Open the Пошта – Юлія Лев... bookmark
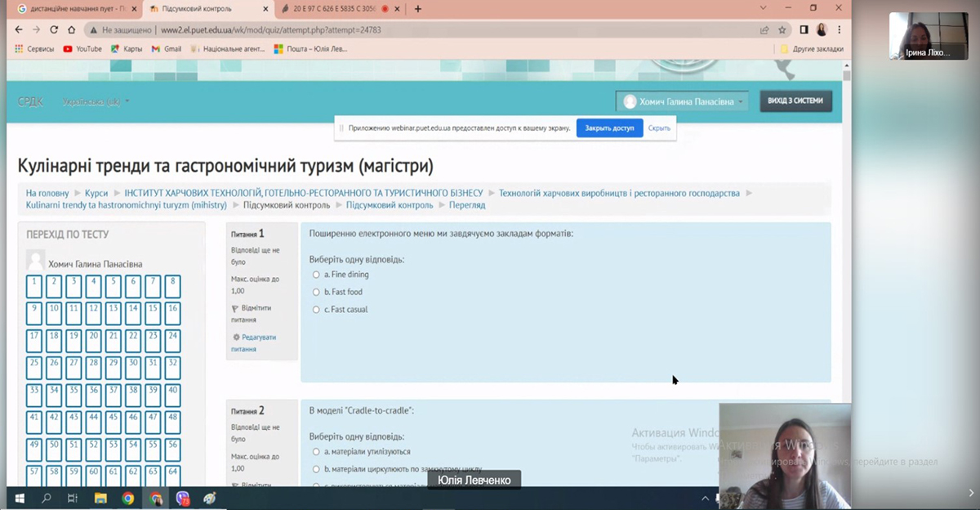This screenshot has height=510, width=980. 311,49
